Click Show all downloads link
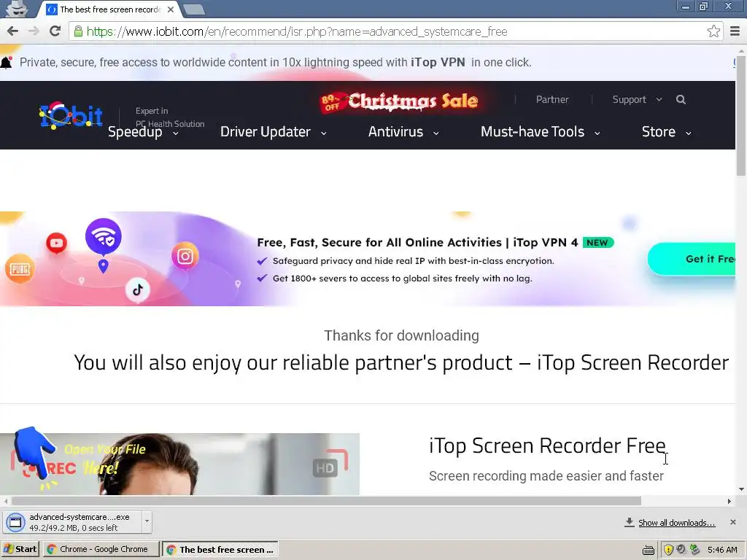The image size is (747, 560). tap(676, 523)
